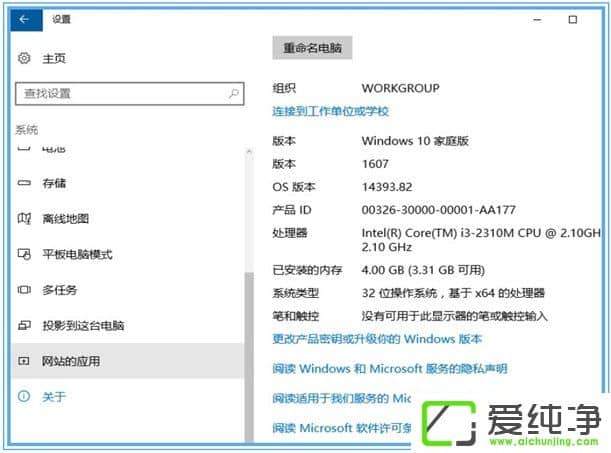Click the Intel(R) Core(TM) i3-2310M processor value
Screen dimensions: 611x453
(481, 240)
